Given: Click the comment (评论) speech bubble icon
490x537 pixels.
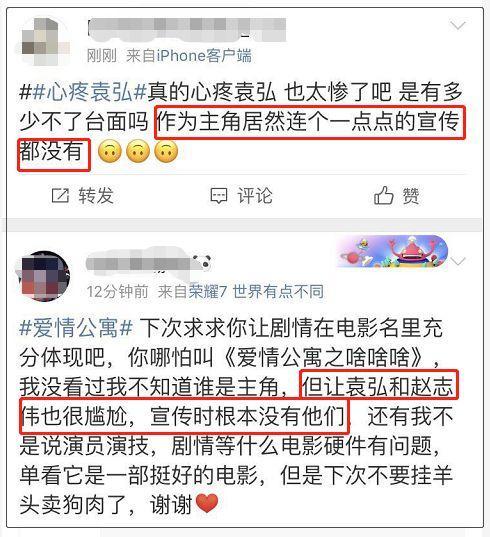Looking at the screenshot, I should (218, 196).
